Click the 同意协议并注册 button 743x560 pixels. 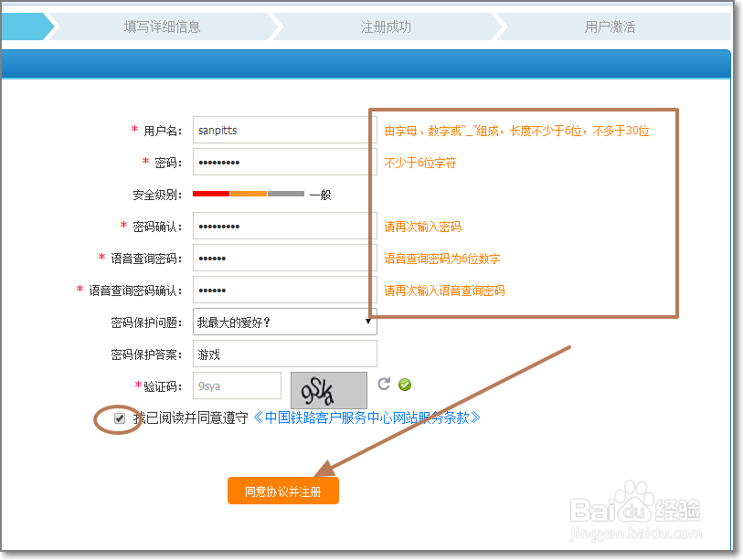tap(283, 490)
